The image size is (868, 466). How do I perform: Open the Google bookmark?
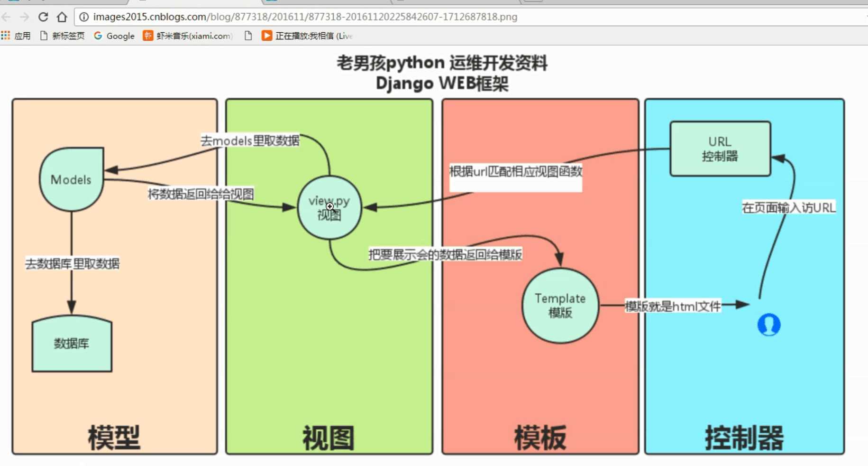click(x=114, y=36)
